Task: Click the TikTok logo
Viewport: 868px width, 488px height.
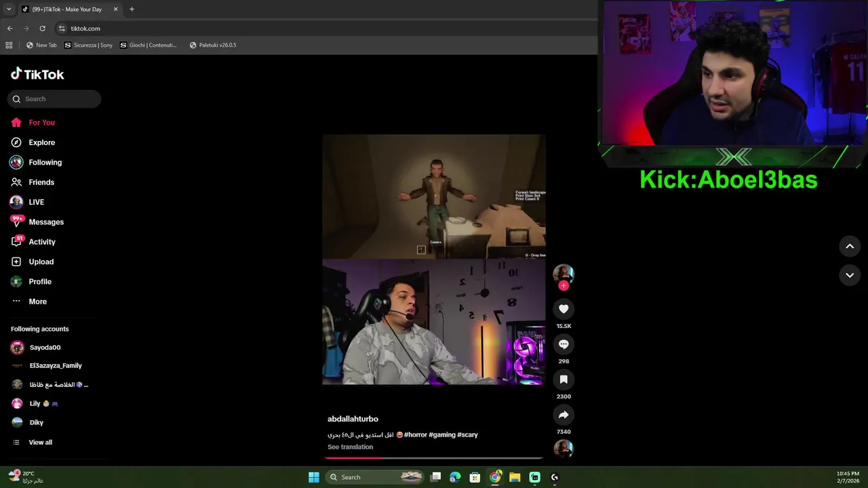Action: click(37, 74)
